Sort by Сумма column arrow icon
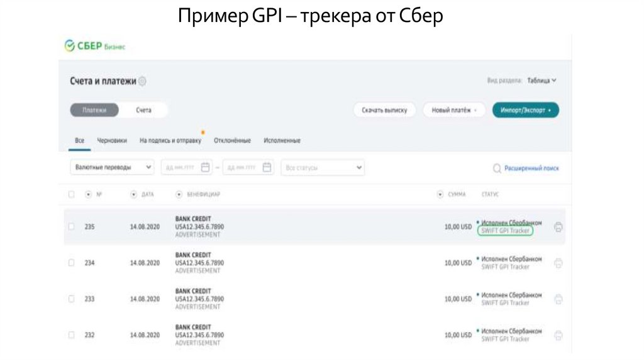This screenshot has height=361, width=644. click(x=440, y=194)
